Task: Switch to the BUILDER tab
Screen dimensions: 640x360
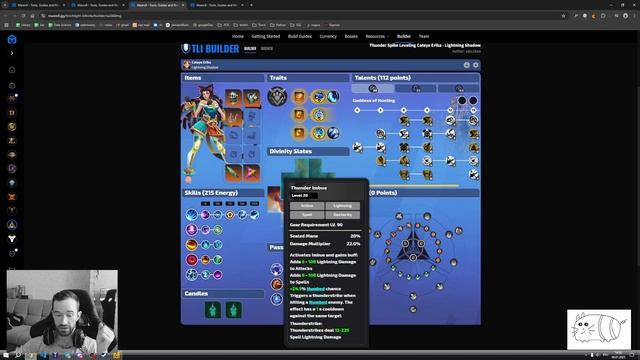Action: (250, 49)
